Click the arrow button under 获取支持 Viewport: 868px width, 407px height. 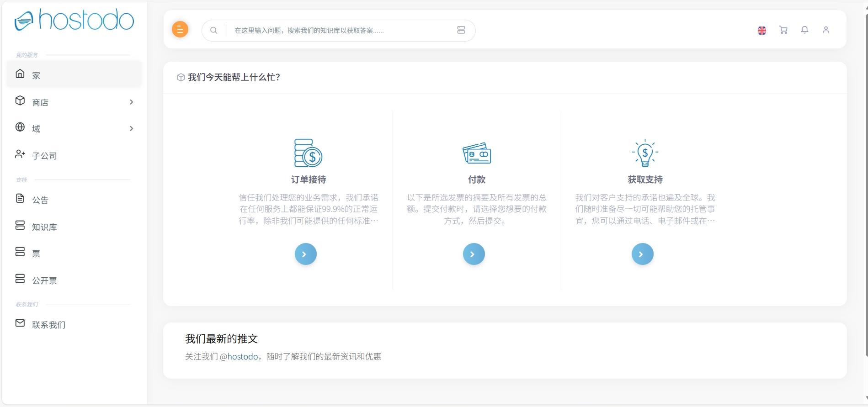(642, 254)
